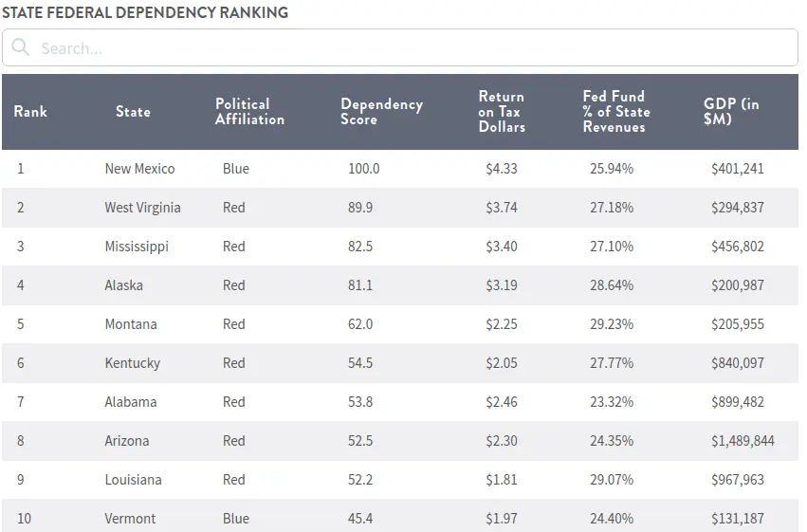This screenshot has width=807, height=532.
Task: Select Mississippi in the table
Action: (137, 247)
